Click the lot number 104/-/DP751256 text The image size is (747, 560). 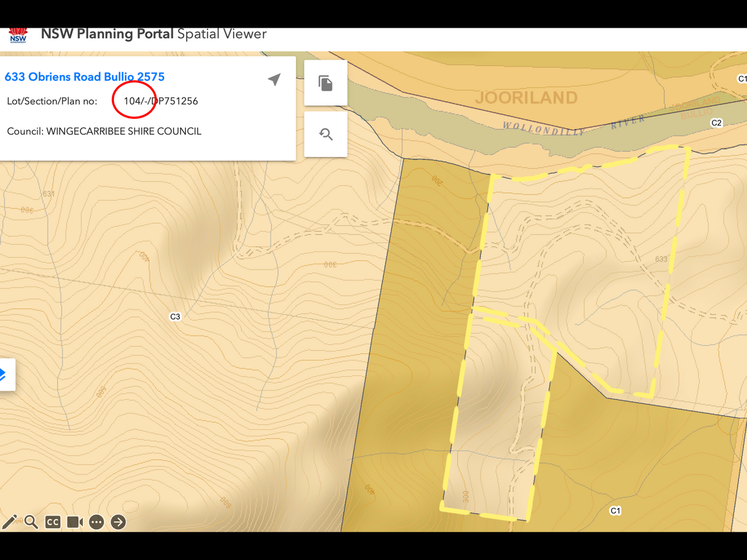161,101
